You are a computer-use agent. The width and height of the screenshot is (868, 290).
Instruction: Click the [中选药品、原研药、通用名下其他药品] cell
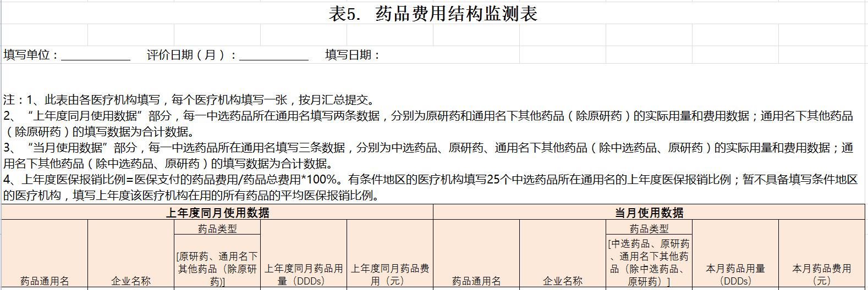click(649, 262)
